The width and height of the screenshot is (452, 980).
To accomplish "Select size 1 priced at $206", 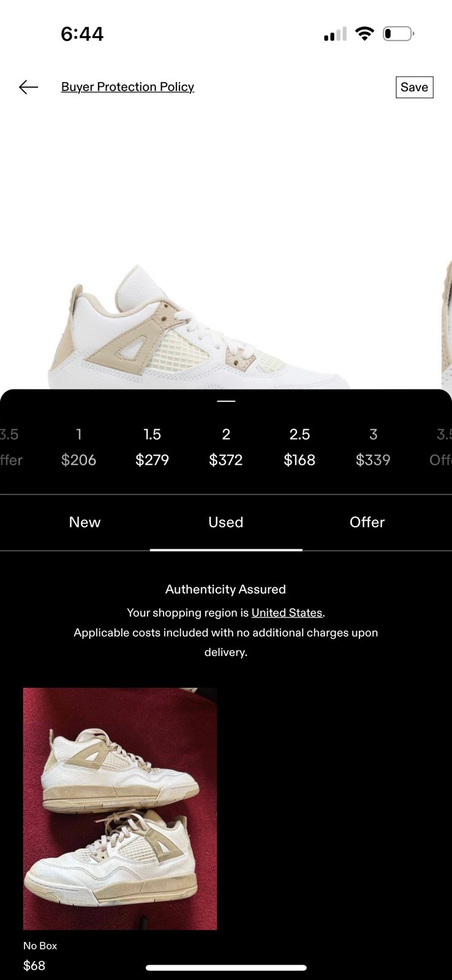I will point(78,447).
